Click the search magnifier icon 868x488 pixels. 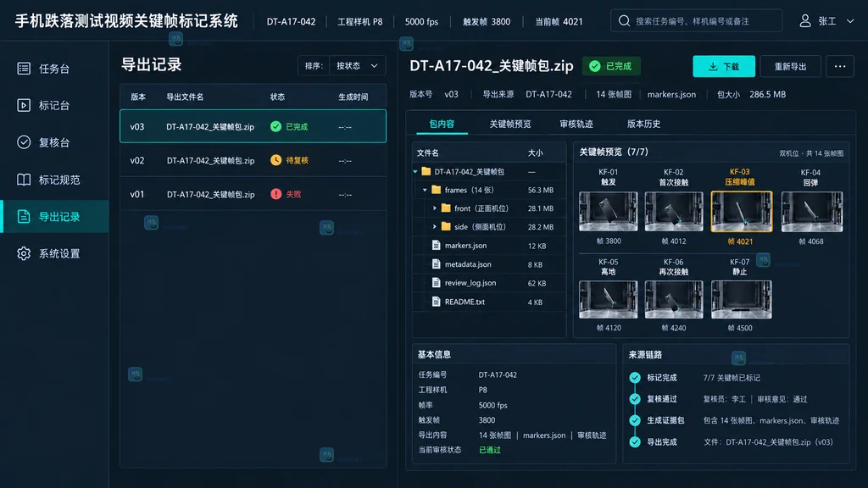tap(624, 21)
